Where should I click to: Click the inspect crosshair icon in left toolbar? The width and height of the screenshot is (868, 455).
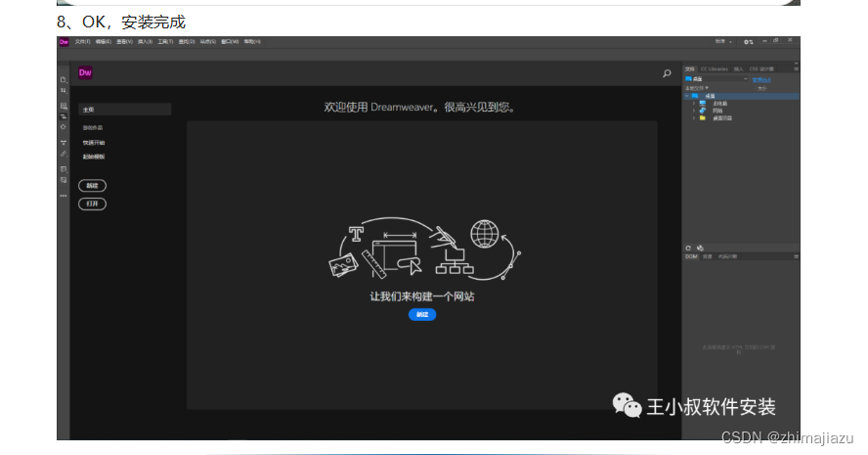pyautogui.click(x=64, y=127)
